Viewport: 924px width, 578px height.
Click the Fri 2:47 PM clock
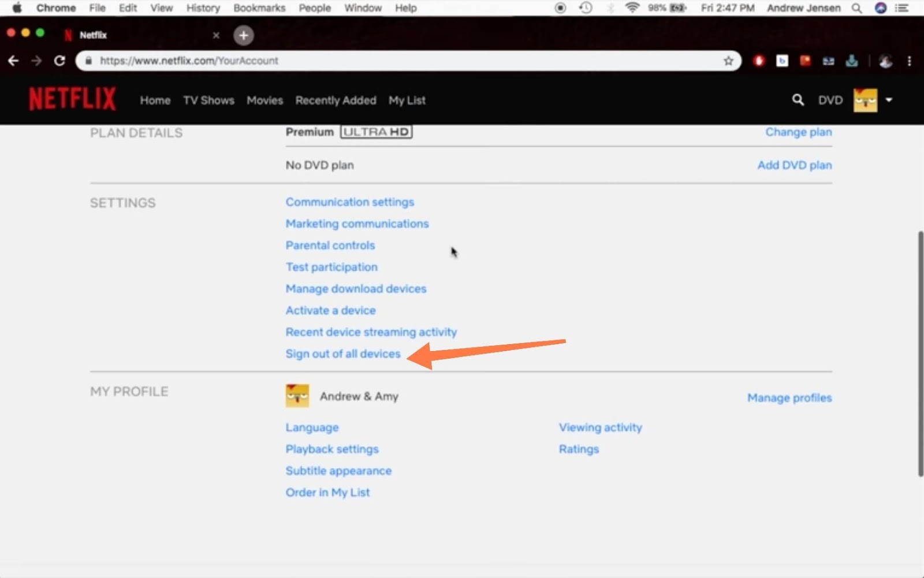tap(728, 8)
